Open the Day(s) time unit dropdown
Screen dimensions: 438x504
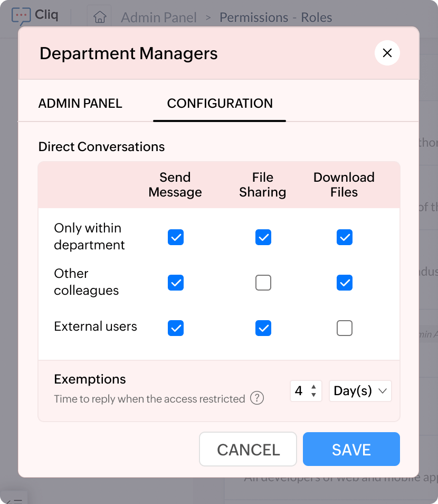pyautogui.click(x=360, y=390)
